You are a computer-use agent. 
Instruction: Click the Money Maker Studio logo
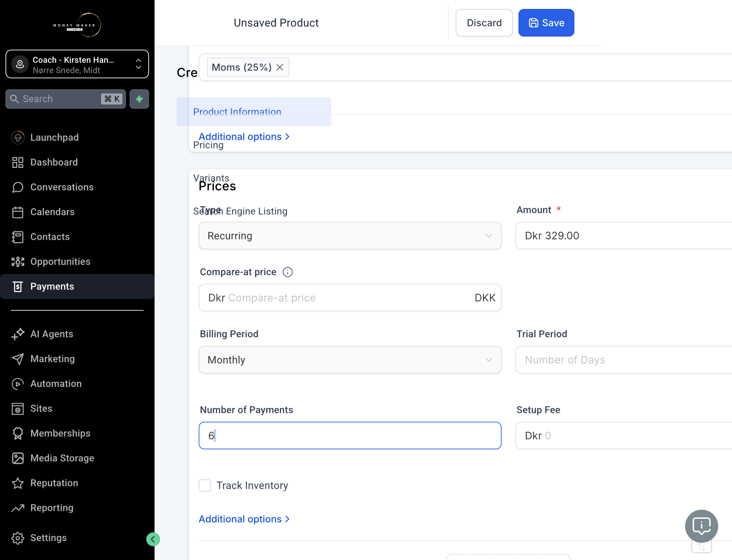77,25
